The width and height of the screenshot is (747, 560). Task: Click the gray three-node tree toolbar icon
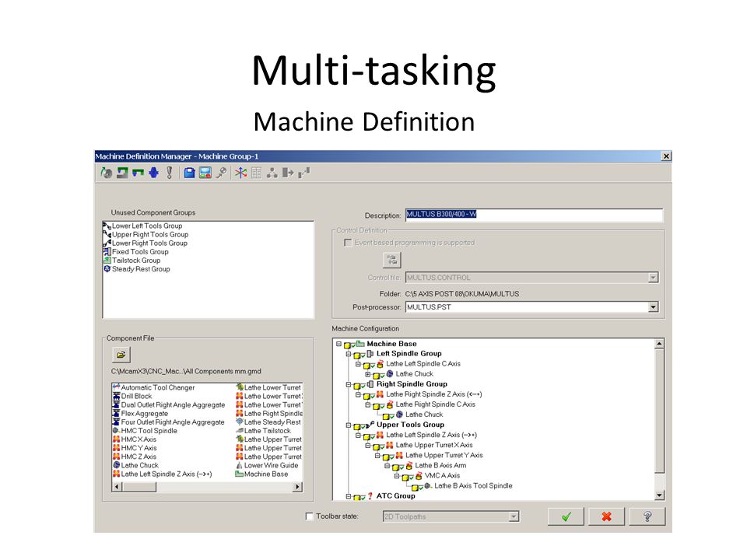click(x=272, y=173)
